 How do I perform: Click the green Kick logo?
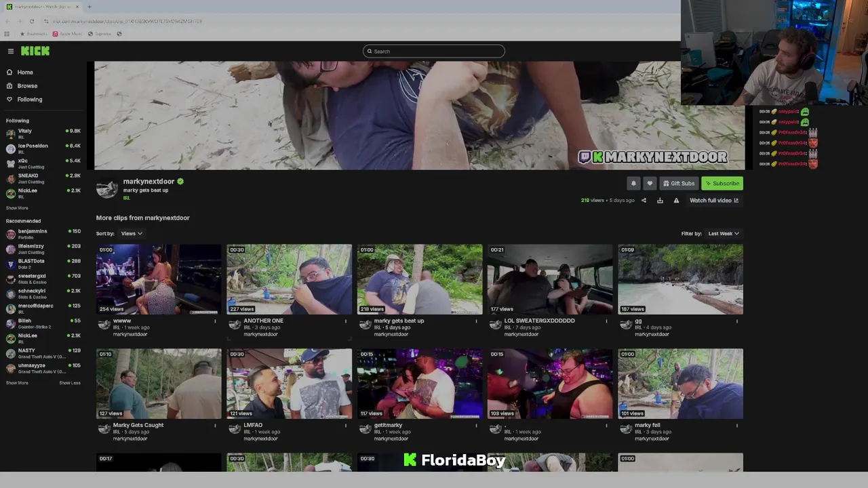[35, 51]
